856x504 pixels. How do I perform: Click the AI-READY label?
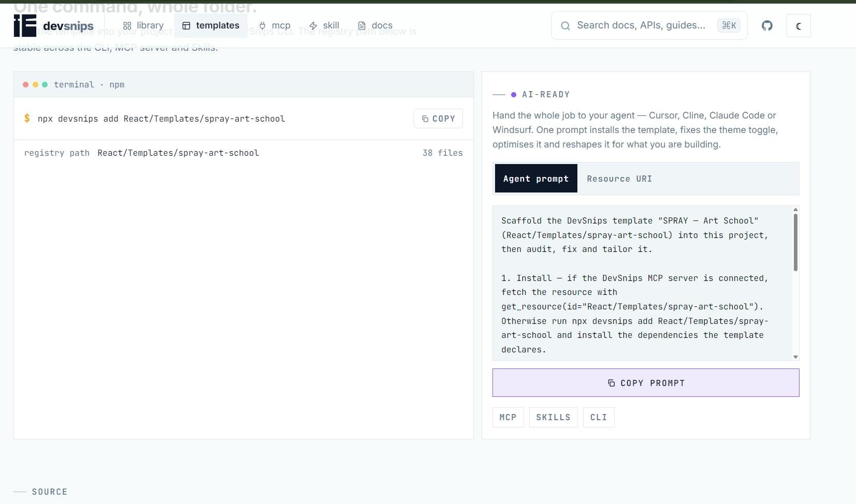pos(546,95)
